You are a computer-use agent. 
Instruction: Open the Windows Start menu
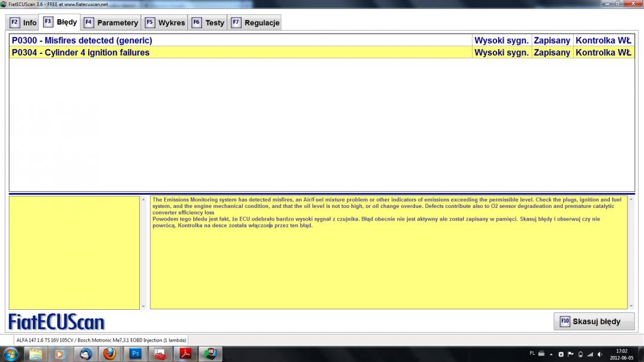[x=10, y=354]
